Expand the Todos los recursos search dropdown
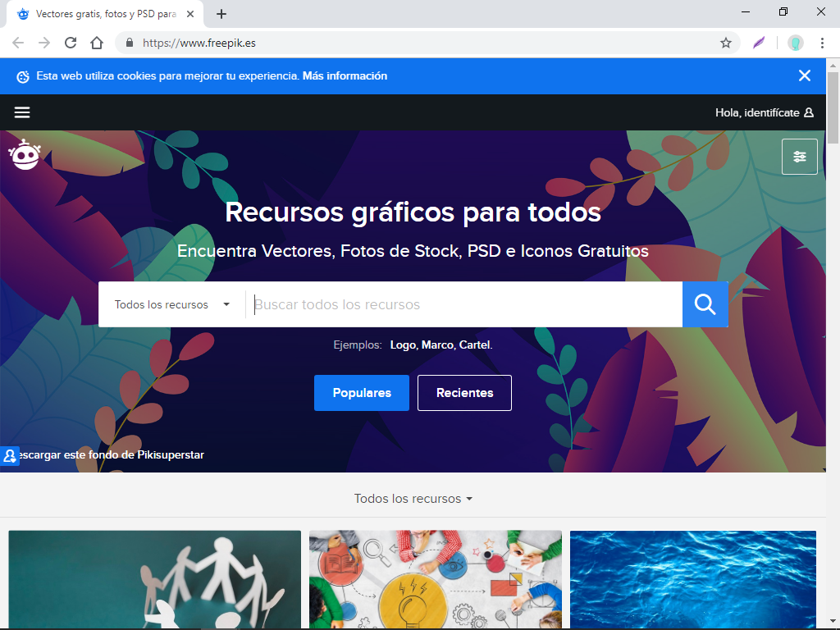Image resolution: width=840 pixels, height=630 pixels. pos(172,304)
